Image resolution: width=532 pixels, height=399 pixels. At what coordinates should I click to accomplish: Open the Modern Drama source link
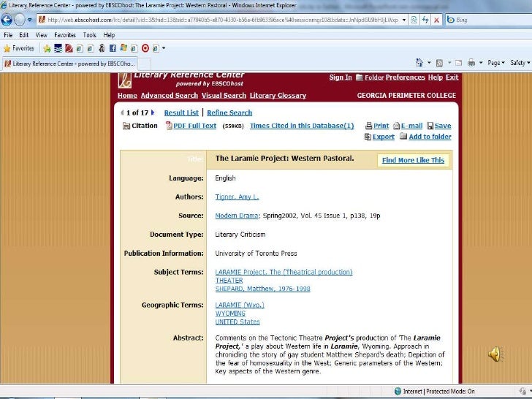tap(237, 216)
